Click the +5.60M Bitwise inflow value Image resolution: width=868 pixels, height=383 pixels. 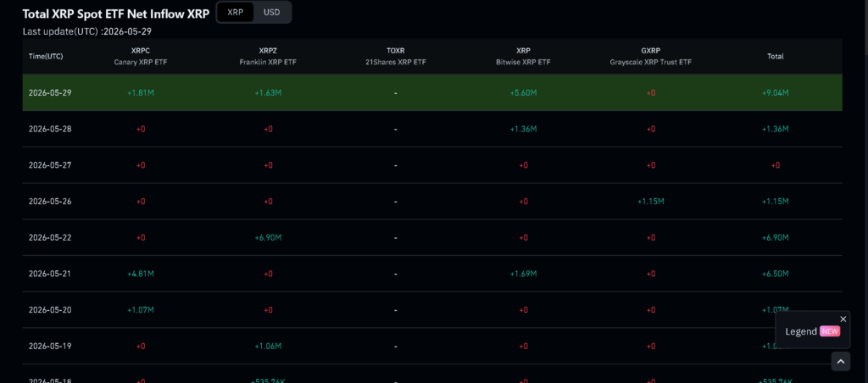pos(523,93)
